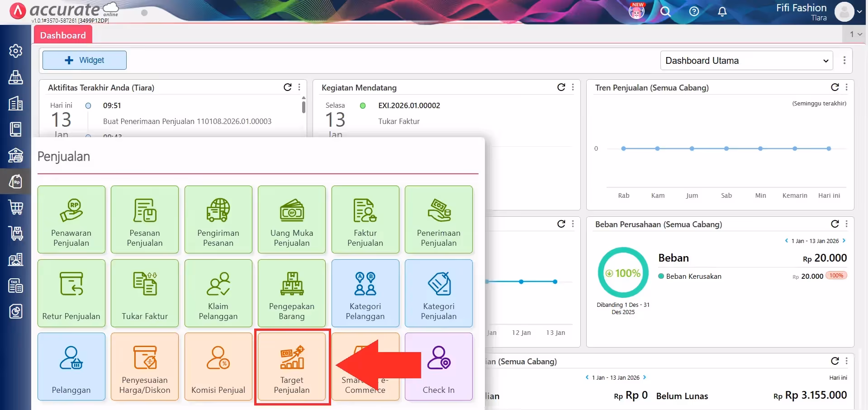Open Klaim Pelanggan tile
Viewport: 868px width, 410px height.
tap(218, 293)
